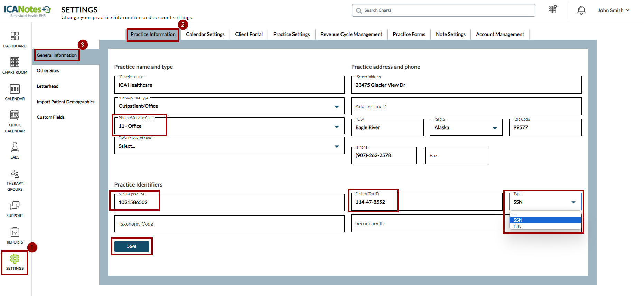The width and height of the screenshot is (644, 296).
Task: Open the Support chat icon
Action: click(15, 206)
